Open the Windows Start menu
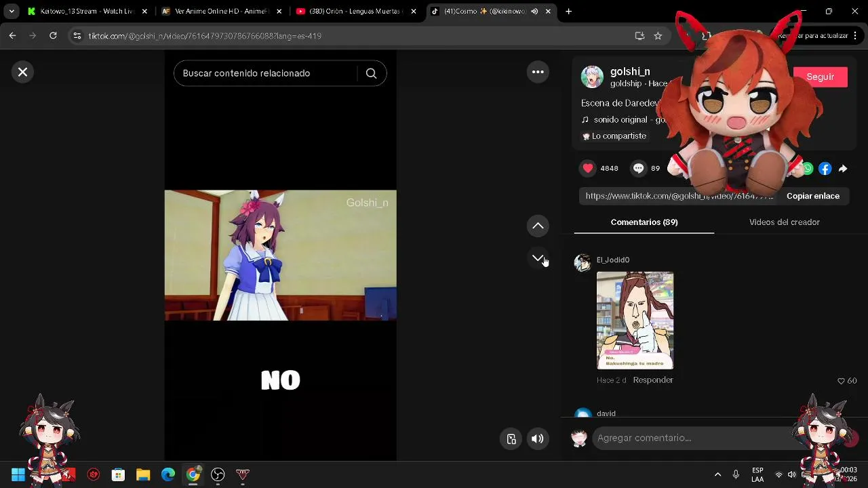 coord(18,475)
